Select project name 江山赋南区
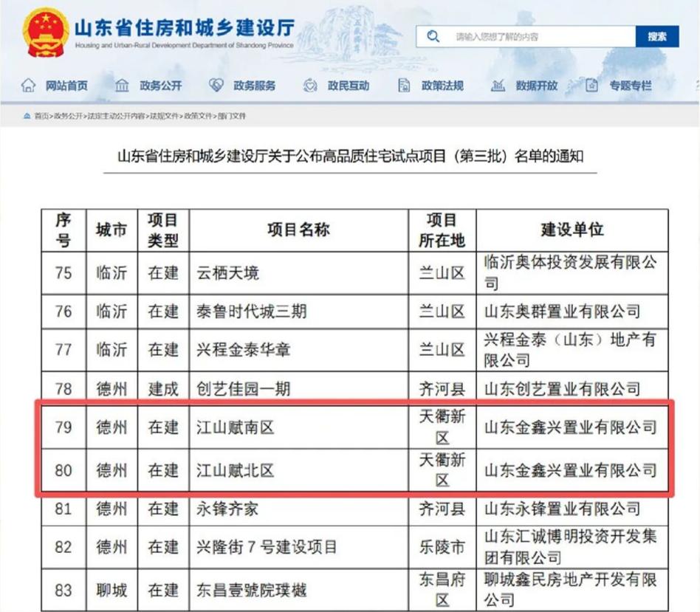The image size is (700, 612). [236, 427]
